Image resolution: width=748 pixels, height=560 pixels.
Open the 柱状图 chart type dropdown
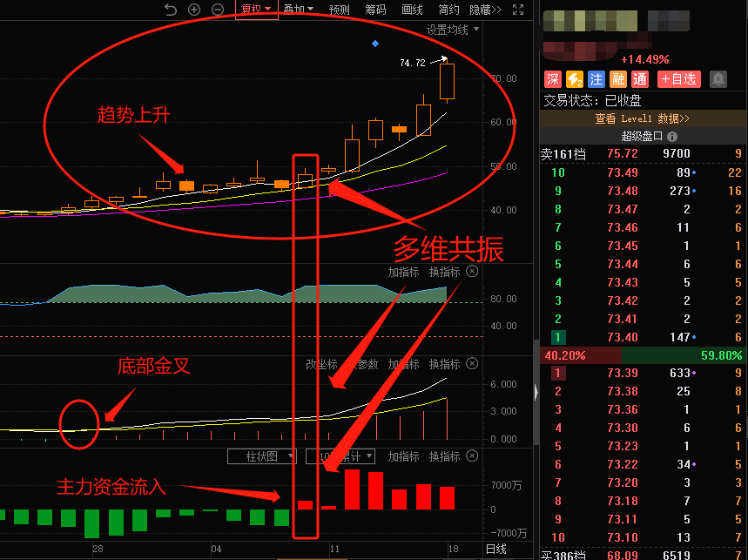262,456
